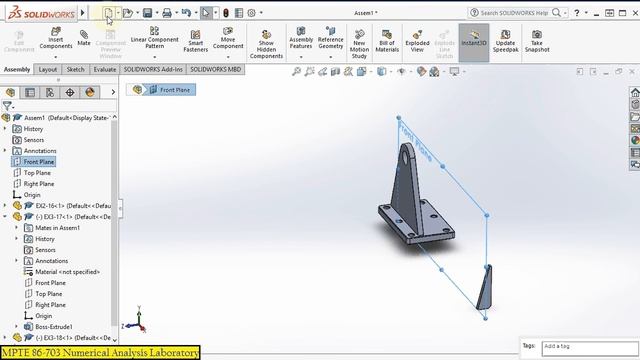Collapse the EX3-17<1> component
640x360 pixels.
coord(5,217)
